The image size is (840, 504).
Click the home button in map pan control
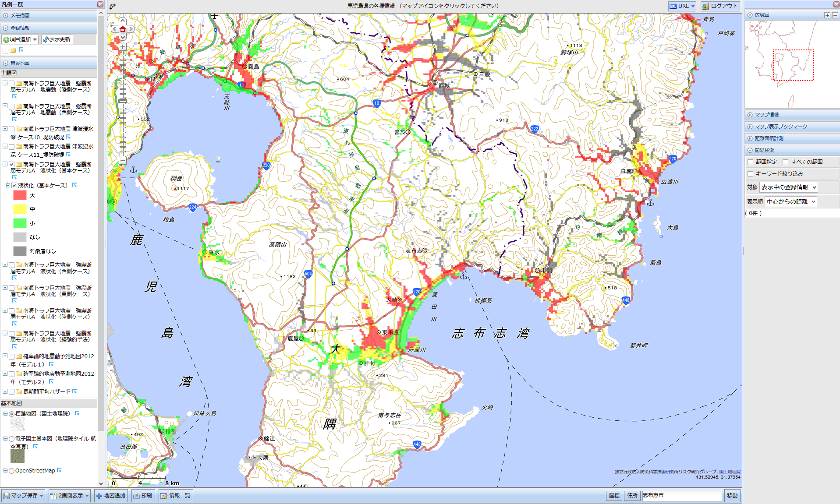123,29
